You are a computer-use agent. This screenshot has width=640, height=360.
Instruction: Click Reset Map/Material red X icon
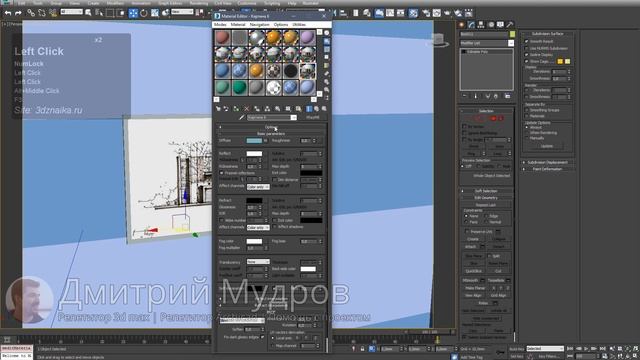click(x=247, y=109)
